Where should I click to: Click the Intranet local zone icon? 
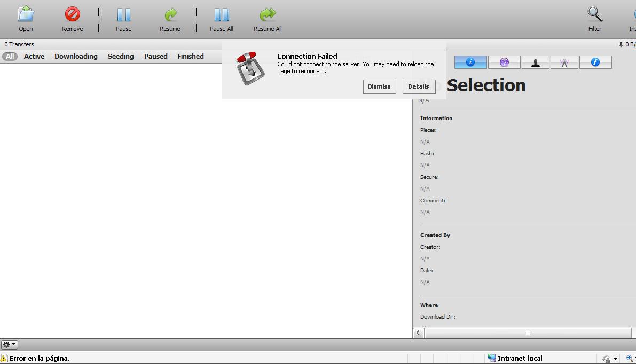[x=492, y=358]
